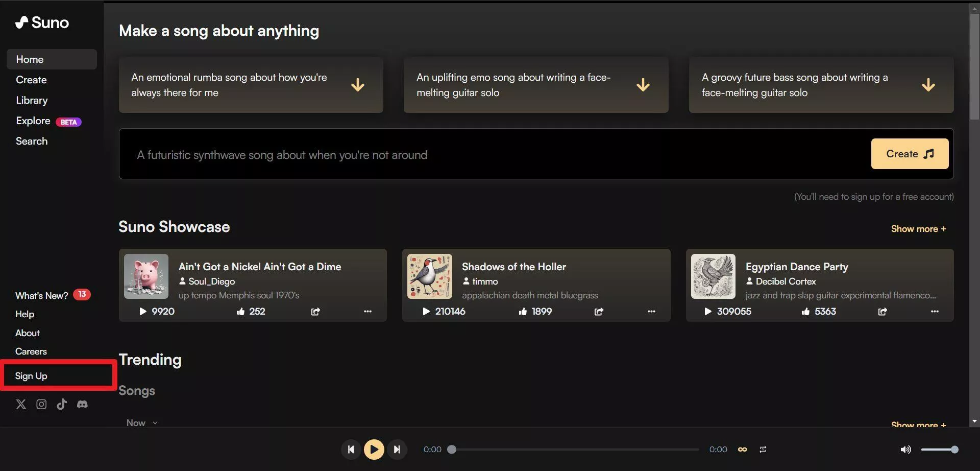Viewport: 980px width, 471px height.
Task: Open the Careers link
Action: coord(31,351)
